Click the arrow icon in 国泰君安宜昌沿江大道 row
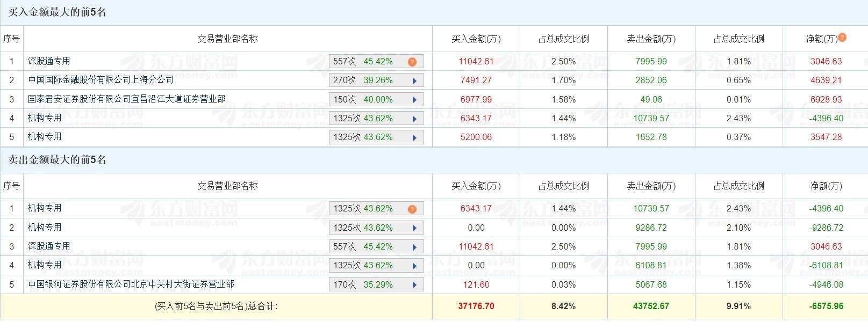Viewport: 868px width, 322px height. pos(414,100)
